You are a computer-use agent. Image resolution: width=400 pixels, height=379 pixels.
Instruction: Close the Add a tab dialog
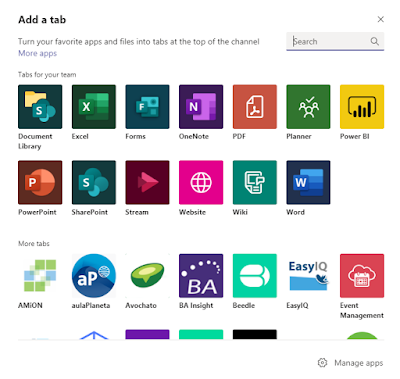click(380, 19)
